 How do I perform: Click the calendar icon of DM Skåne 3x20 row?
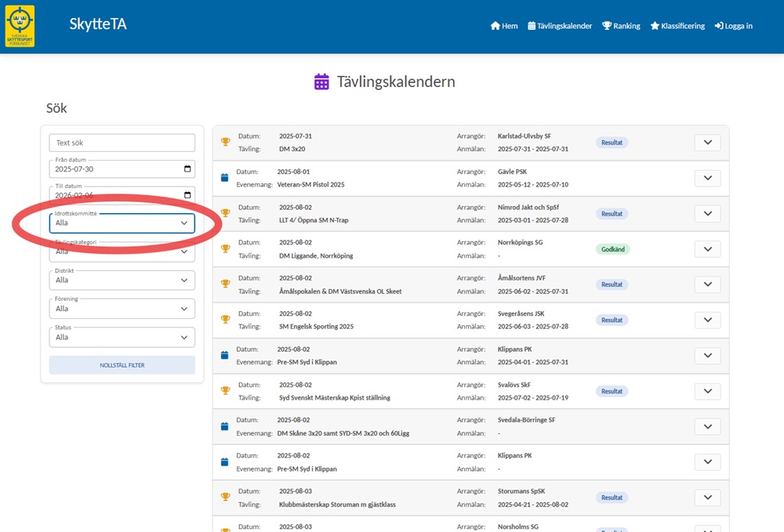click(x=224, y=426)
